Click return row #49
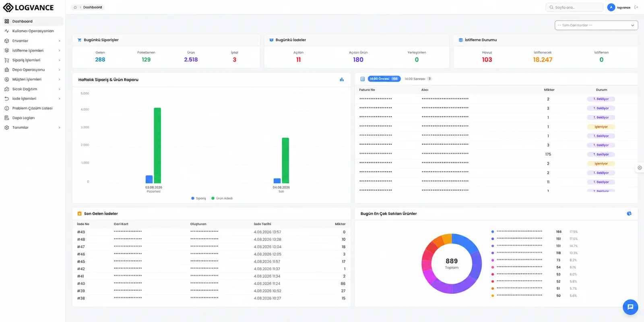 211,232
